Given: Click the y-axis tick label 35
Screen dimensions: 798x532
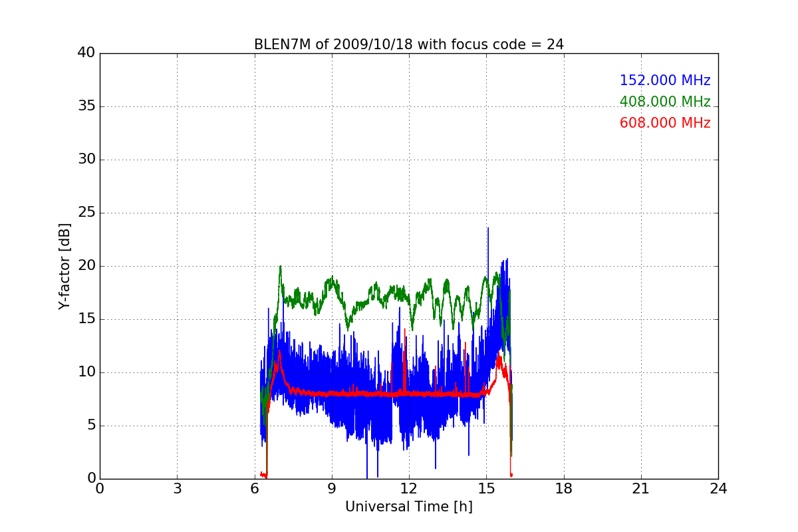Looking at the screenshot, I should tap(86, 106).
